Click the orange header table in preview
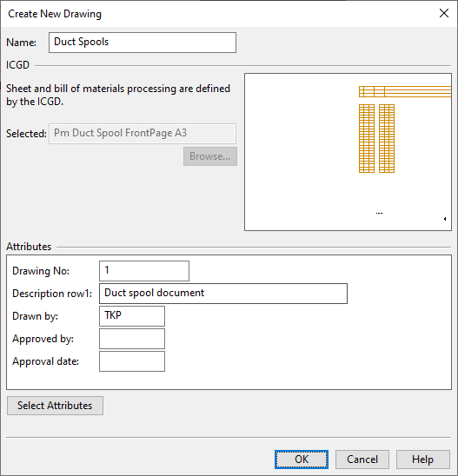The image size is (458, 476). pyautogui.click(x=405, y=91)
